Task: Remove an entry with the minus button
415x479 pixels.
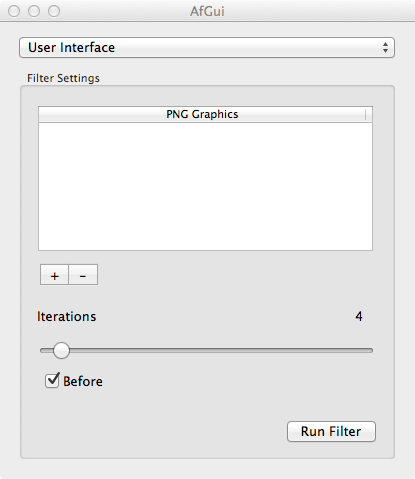Action: click(83, 275)
